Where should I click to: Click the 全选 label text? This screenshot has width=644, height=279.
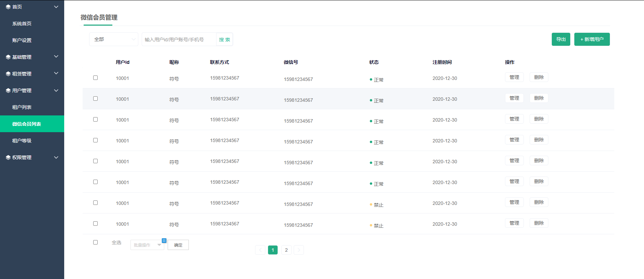point(116,242)
